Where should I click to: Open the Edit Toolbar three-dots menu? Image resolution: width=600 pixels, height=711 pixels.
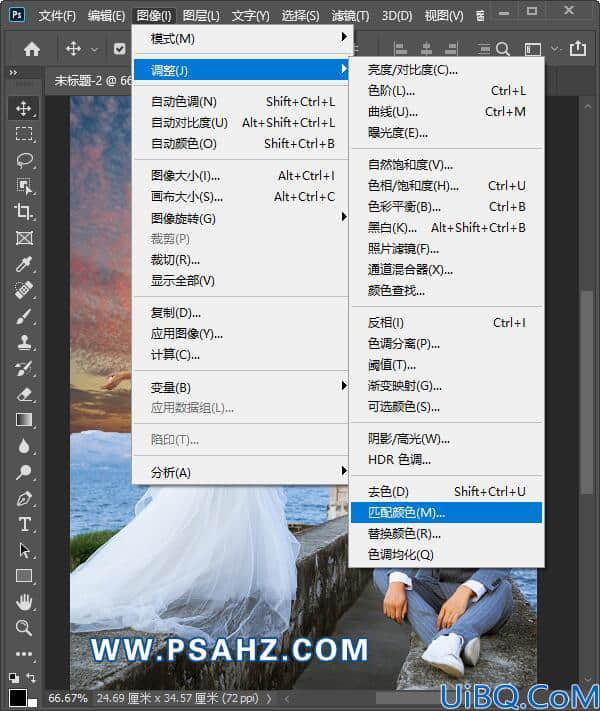24,654
